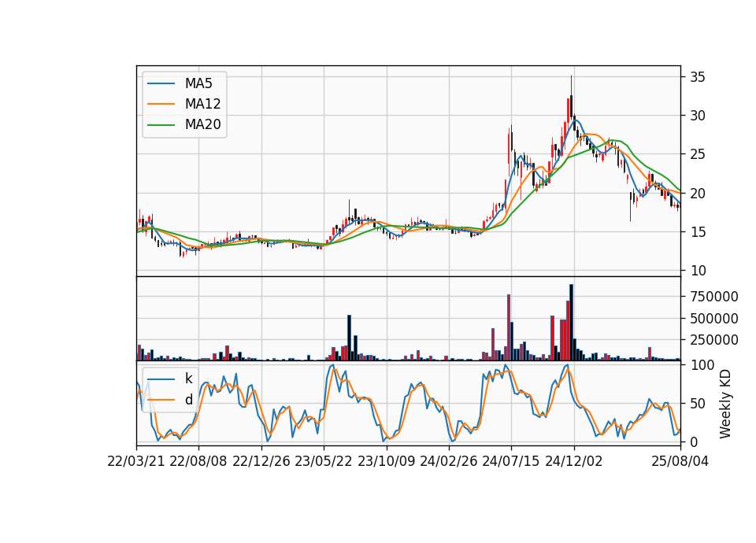Click the tall purple volume bar near 24/07/15
The height and width of the screenshot is (543, 756).
click(x=509, y=327)
